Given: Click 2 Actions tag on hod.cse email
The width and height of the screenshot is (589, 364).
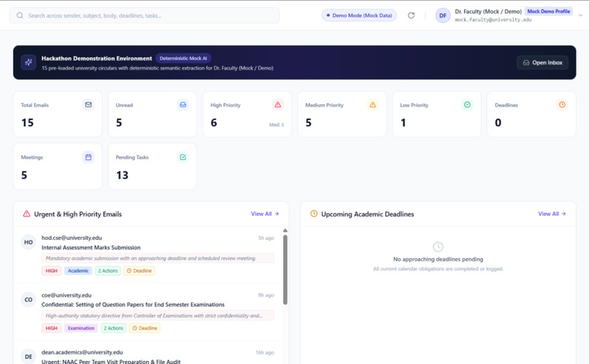Looking at the screenshot, I should click(108, 271).
